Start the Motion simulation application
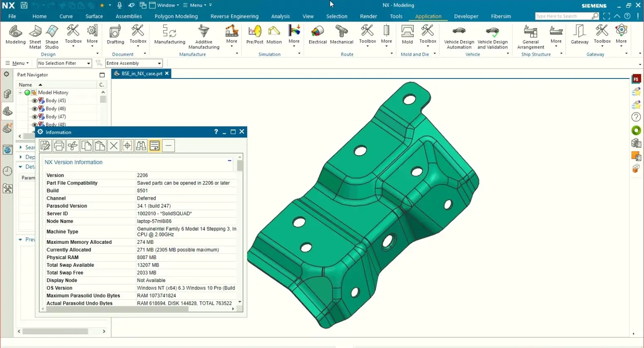The image size is (644, 348). point(274,34)
